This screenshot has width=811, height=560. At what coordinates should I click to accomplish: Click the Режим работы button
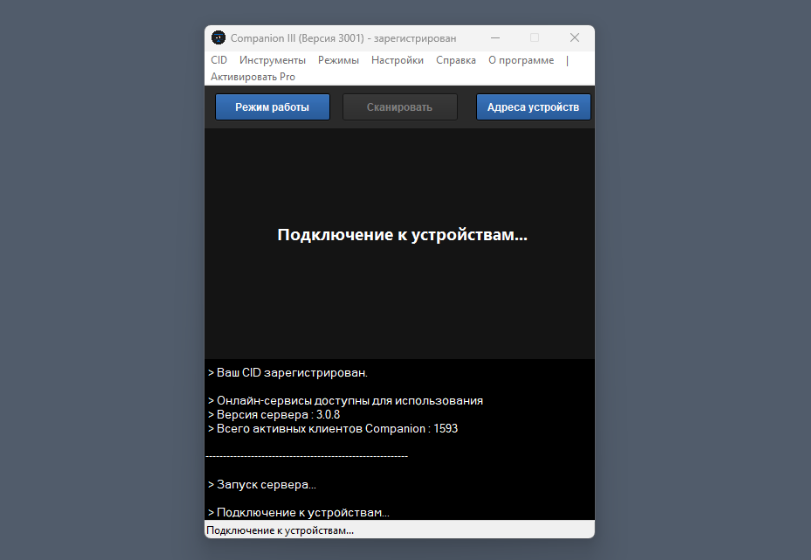(272, 107)
